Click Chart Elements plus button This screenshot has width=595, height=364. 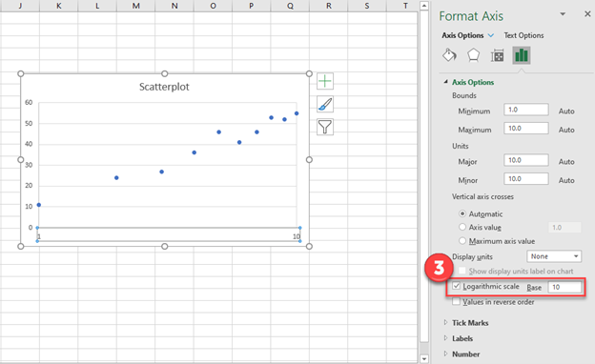[325, 81]
